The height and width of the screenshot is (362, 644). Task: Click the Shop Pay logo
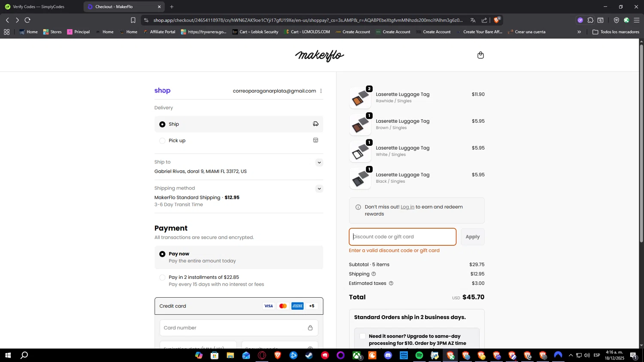162,90
